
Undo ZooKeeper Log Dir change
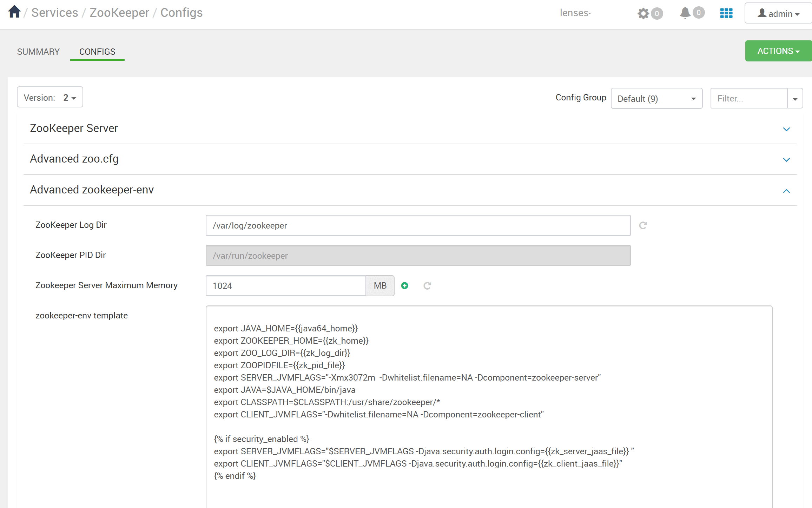(x=643, y=225)
